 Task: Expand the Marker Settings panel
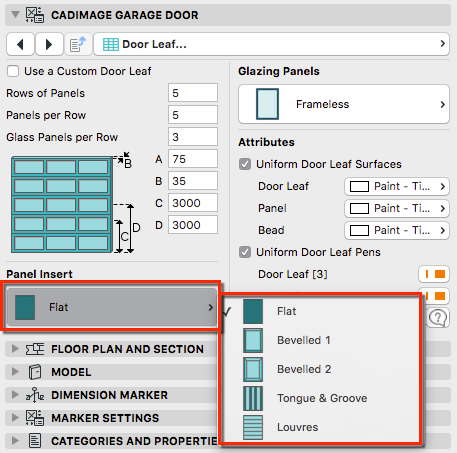[15, 418]
